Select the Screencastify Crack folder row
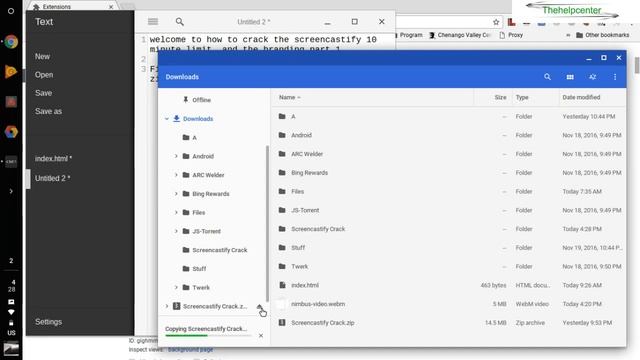Image resolution: width=640 pixels, height=360 pixels. tap(448, 229)
